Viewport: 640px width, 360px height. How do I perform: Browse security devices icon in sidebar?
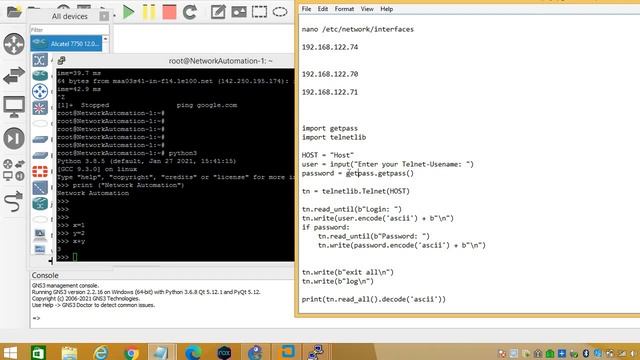tap(14, 138)
